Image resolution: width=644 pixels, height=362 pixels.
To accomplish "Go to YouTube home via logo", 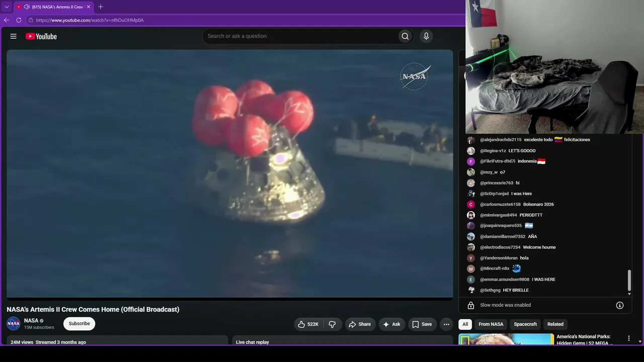I will point(41,36).
